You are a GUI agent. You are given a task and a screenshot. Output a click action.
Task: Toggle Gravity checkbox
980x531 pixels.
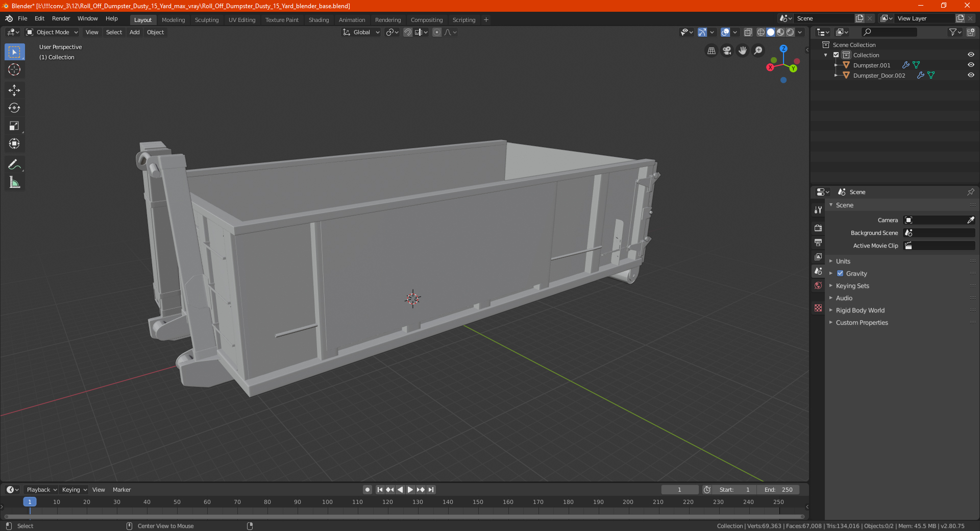point(840,274)
